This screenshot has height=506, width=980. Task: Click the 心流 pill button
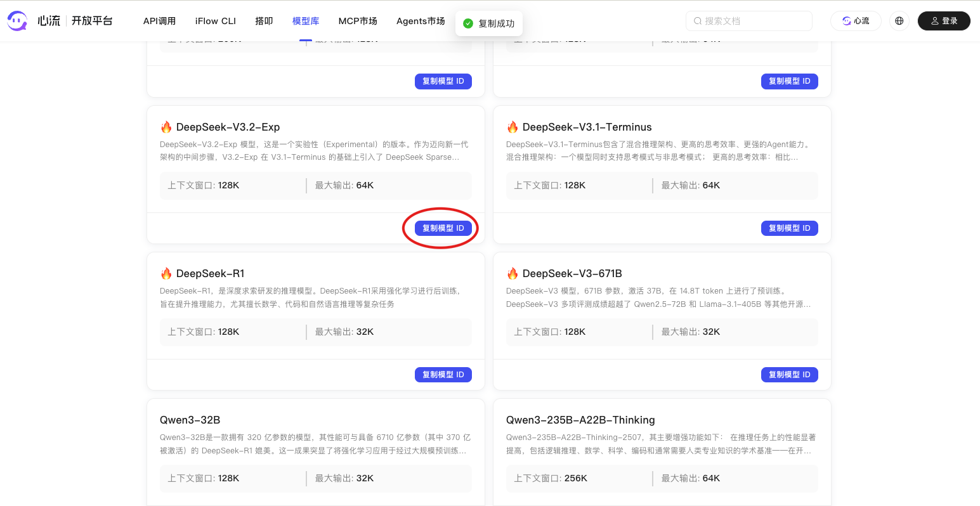(x=856, y=21)
